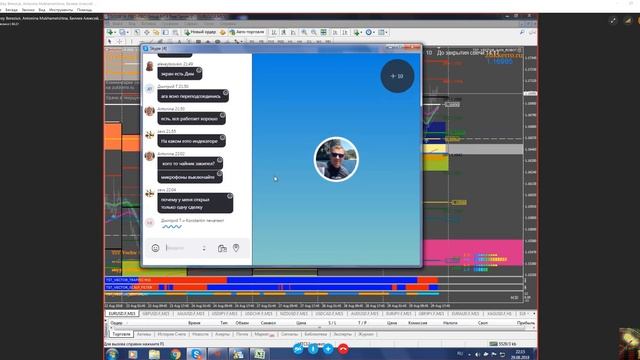Open Excel from the Windows taskbar
The image size is (640, 360).
[x=259, y=354]
